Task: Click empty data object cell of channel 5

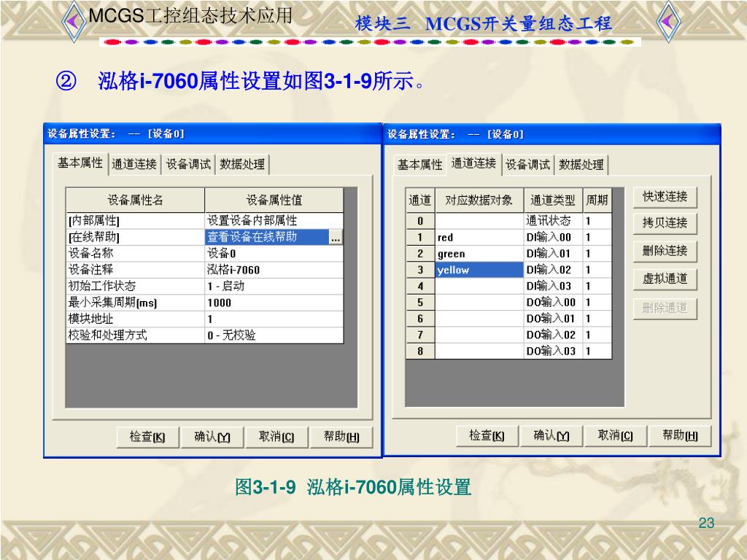Action: pyautogui.click(x=479, y=303)
